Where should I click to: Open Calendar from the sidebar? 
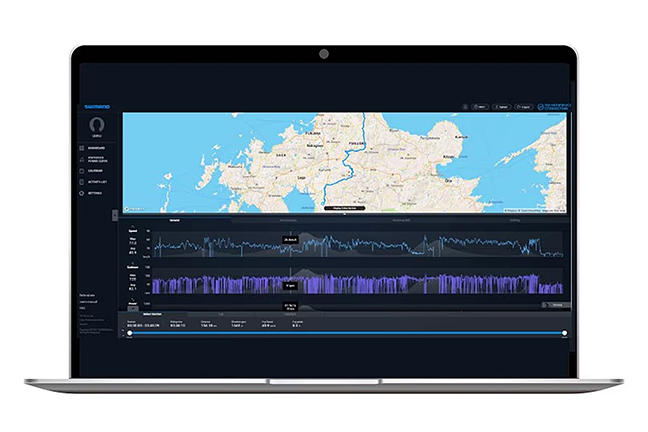point(91,171)
